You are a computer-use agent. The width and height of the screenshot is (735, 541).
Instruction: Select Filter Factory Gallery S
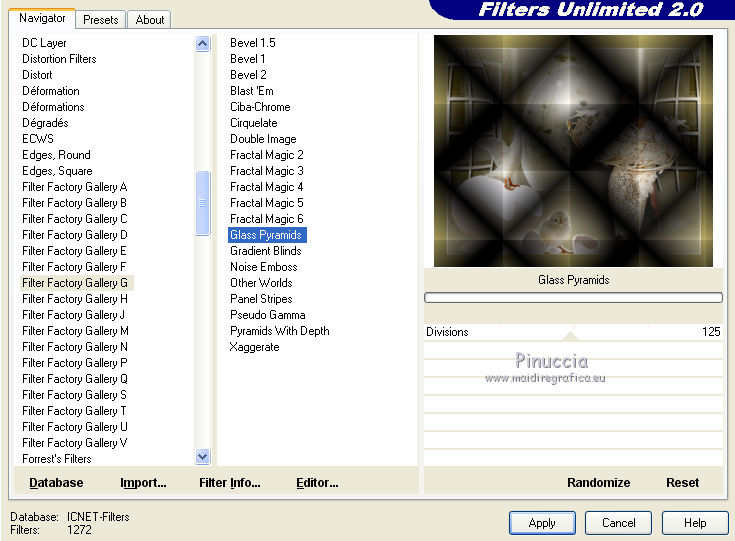click(x=74, y=394)
